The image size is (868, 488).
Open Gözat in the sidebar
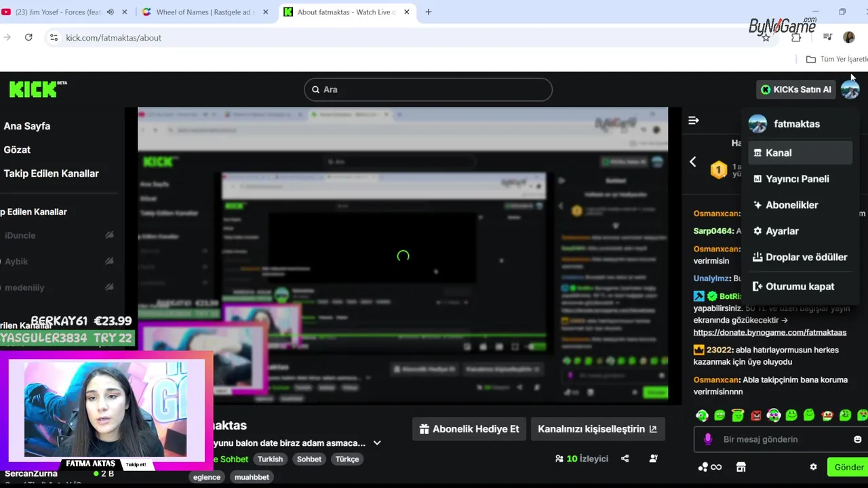click(x=17, y=150)
